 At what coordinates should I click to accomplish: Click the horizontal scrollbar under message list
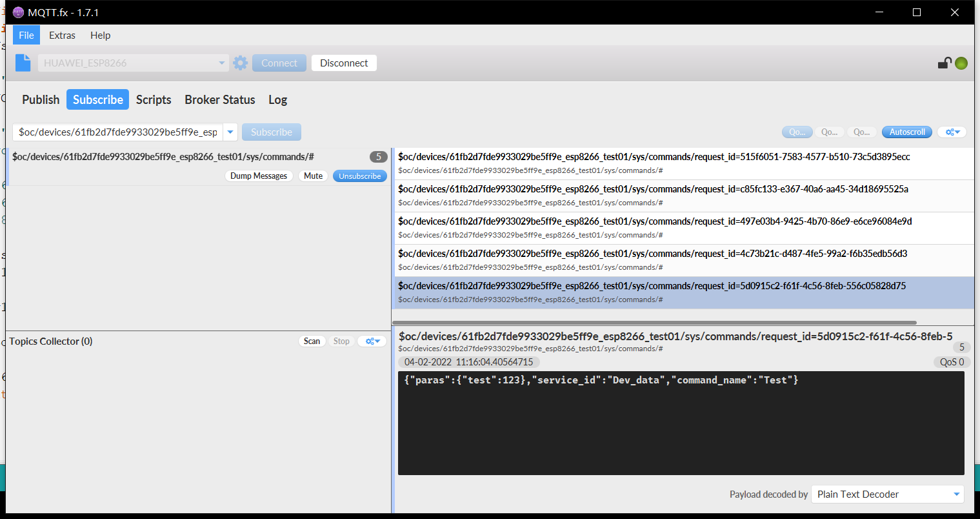[654, 323]
